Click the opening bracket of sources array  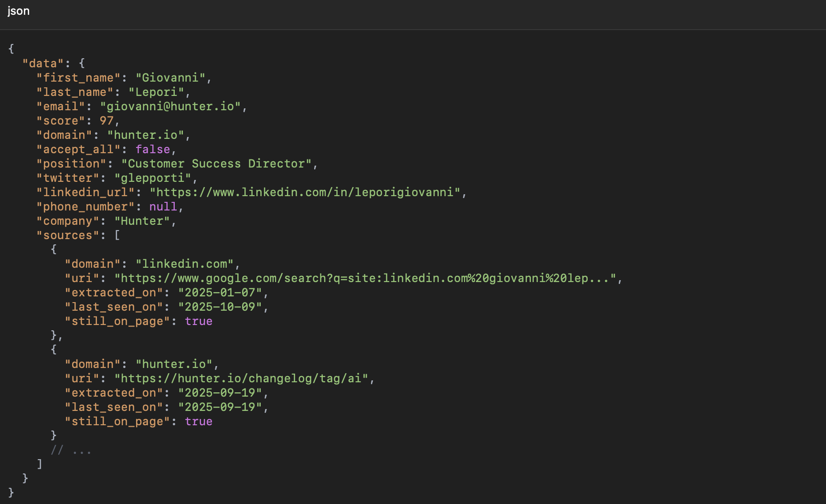tap(117, 235)
